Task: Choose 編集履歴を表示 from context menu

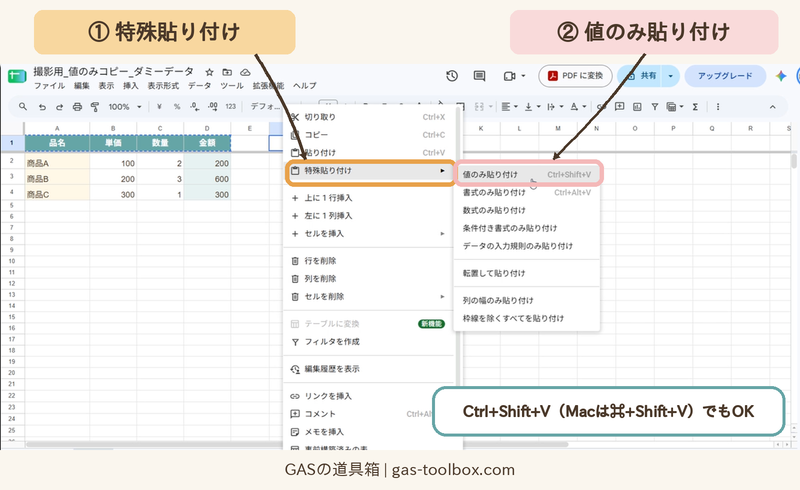Action: 367,369
